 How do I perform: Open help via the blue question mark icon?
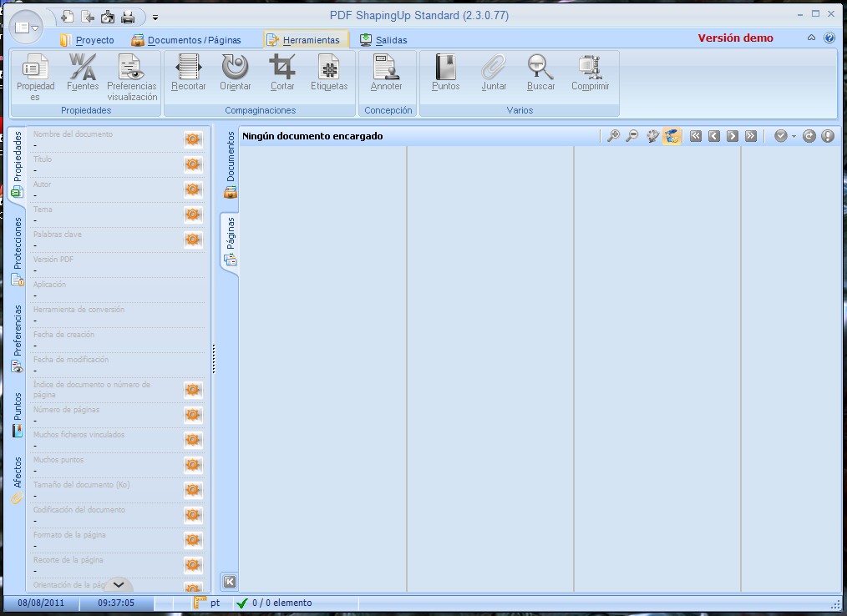(x=829, y=38)
